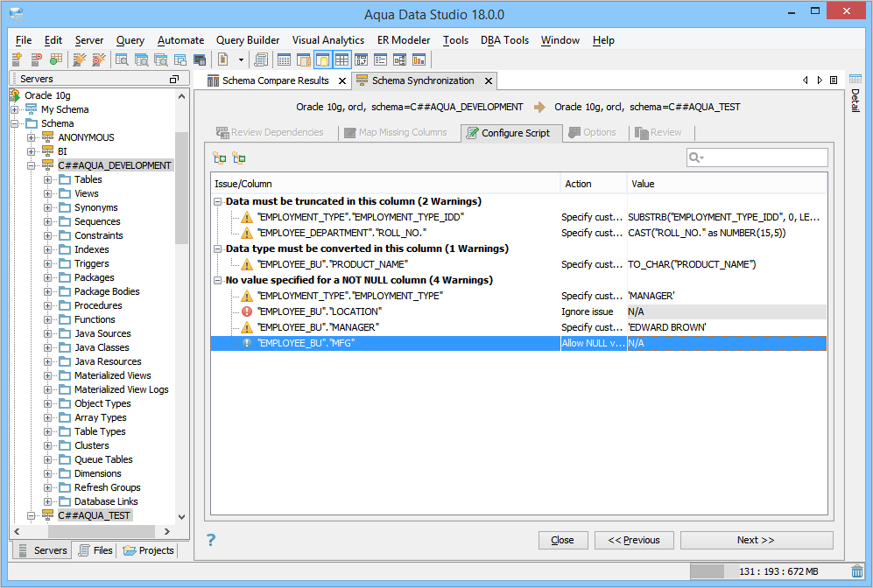Click the help question mark icon

211,540
